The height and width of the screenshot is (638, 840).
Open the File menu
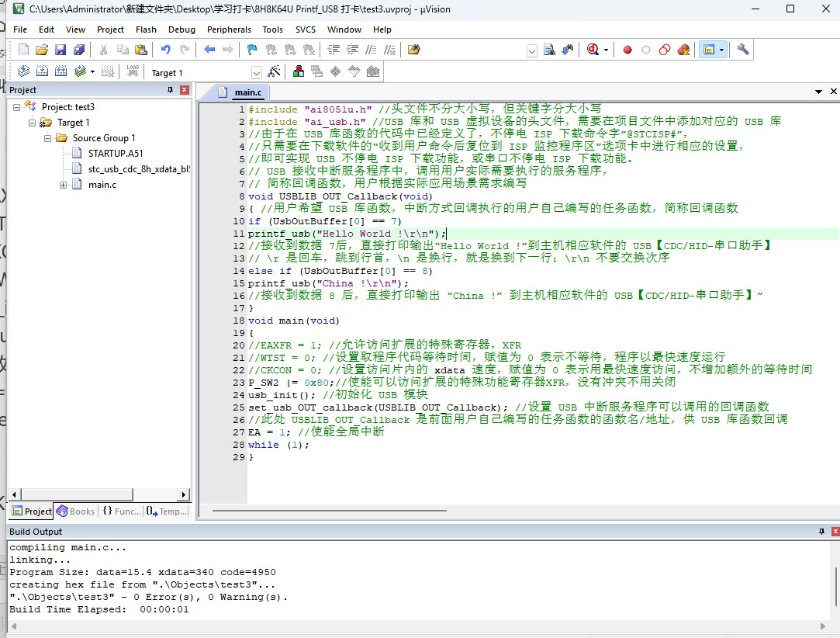pos(20,29)
